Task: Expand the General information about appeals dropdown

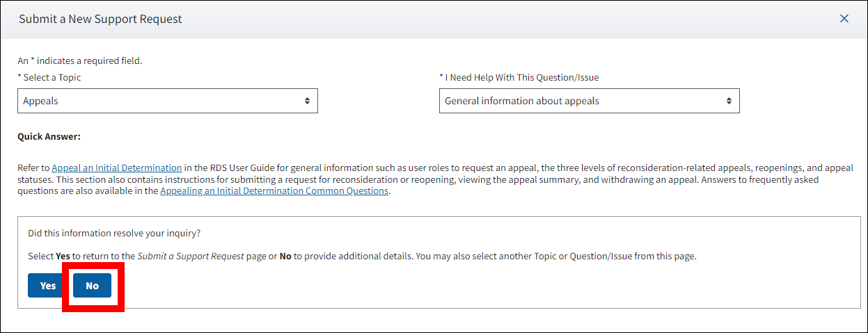Action: pos(589,101)
